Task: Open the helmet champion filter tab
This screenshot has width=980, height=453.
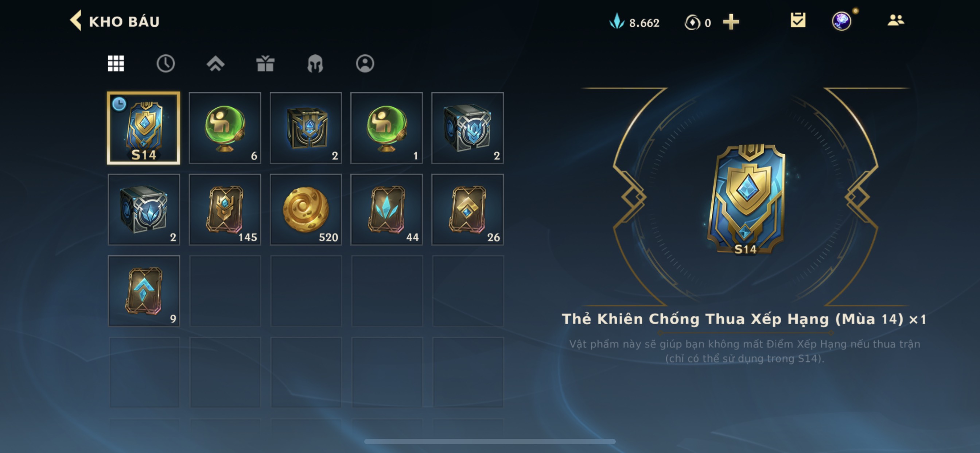Action: (315, 63)
